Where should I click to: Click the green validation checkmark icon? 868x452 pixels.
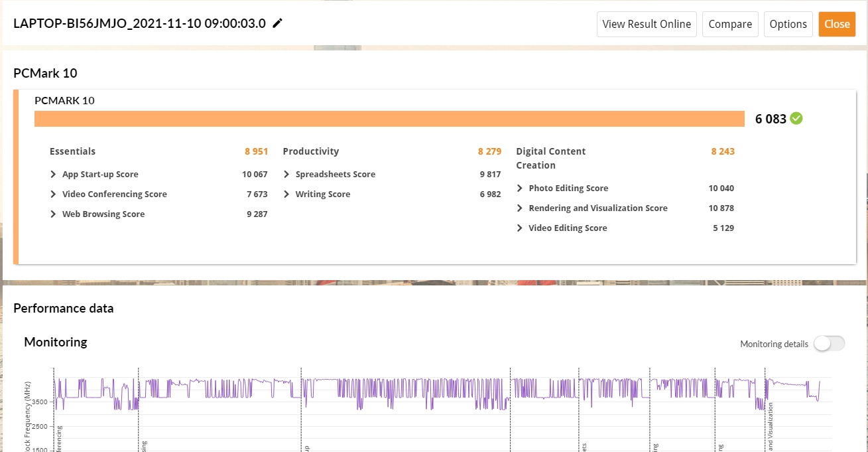796,119
